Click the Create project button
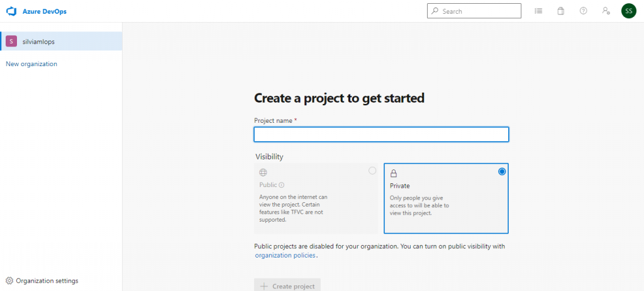 287,286
